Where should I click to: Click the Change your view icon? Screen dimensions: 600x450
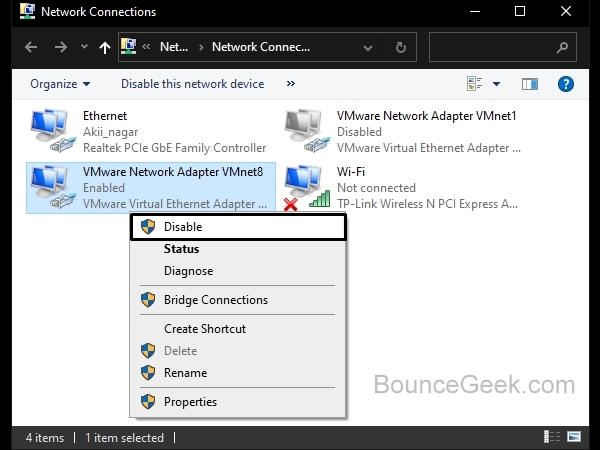pos(474,83)
